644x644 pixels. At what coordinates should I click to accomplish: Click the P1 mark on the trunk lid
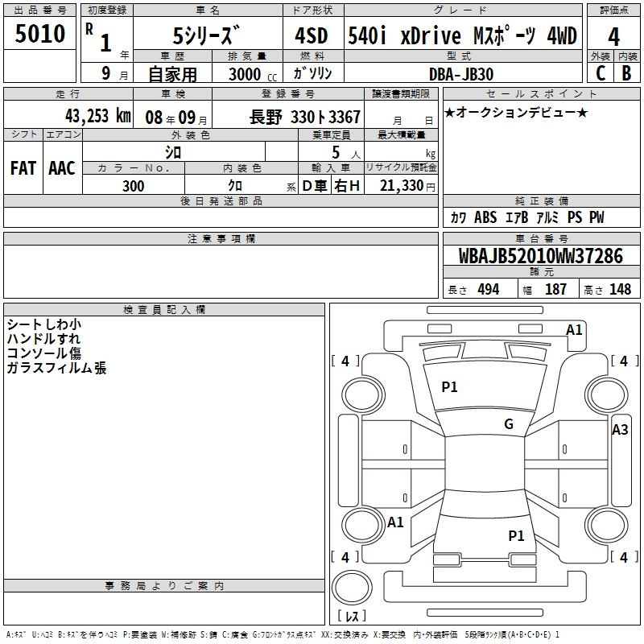click(516, 535)
